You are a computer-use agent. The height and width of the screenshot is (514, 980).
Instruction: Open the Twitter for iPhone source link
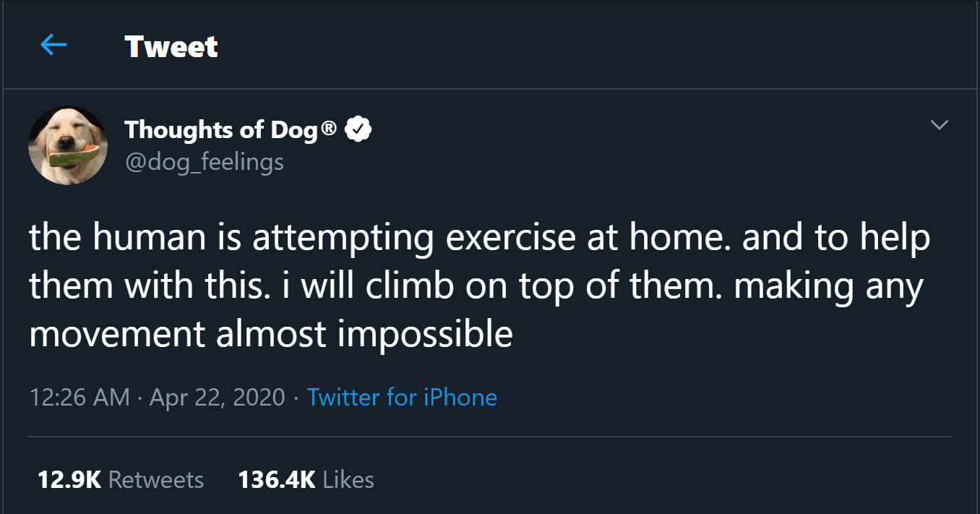pos(402,397)
